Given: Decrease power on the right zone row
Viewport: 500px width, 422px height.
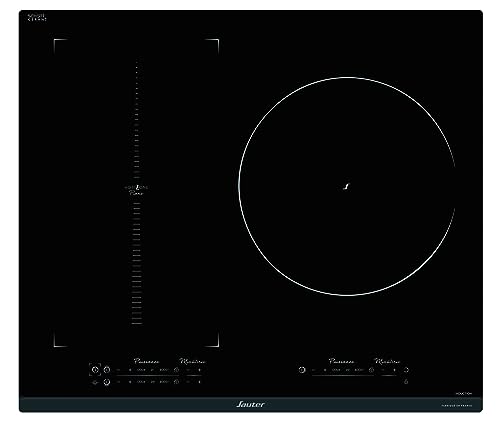Looking at the screenshot, I should (314, 370).
